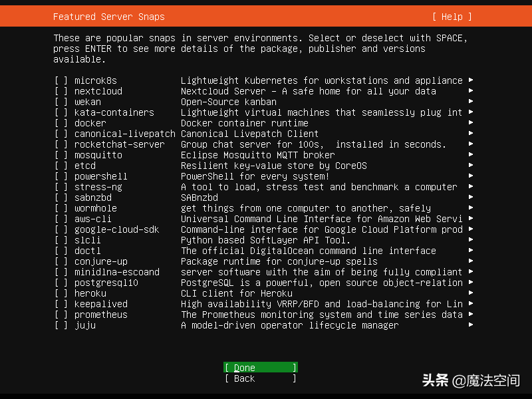Click 'A model-driven operator lifecycle manager' text

click(x=290, y=325)
